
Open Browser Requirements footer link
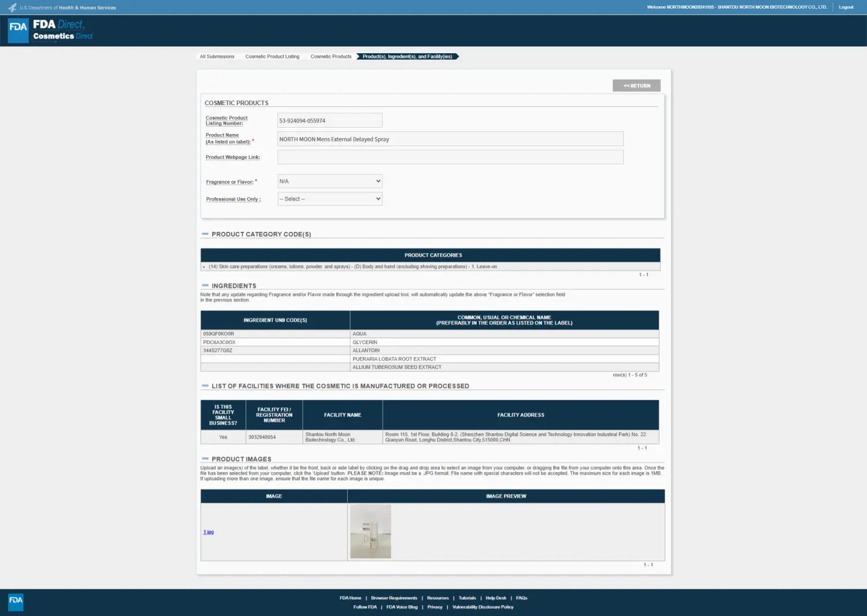coord(394,598)
